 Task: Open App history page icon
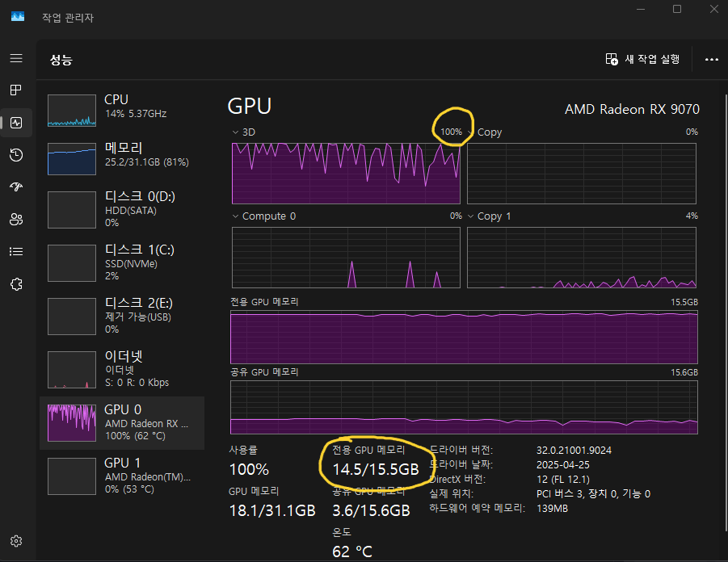pyautogui.click(x=16, y=154)
